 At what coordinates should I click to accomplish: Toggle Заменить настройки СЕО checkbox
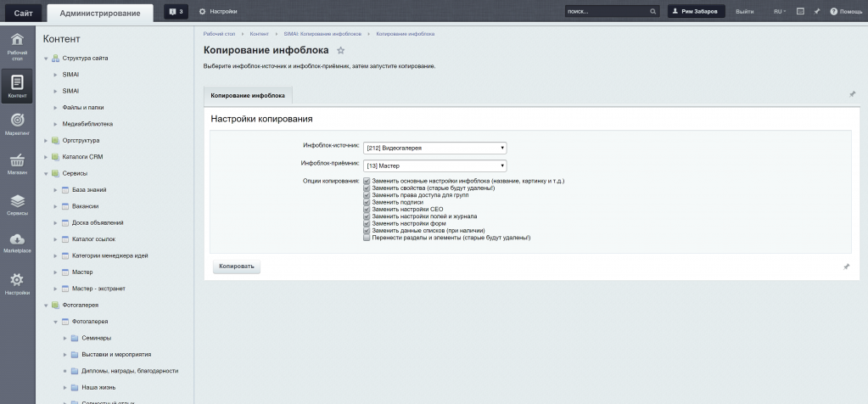367,209
